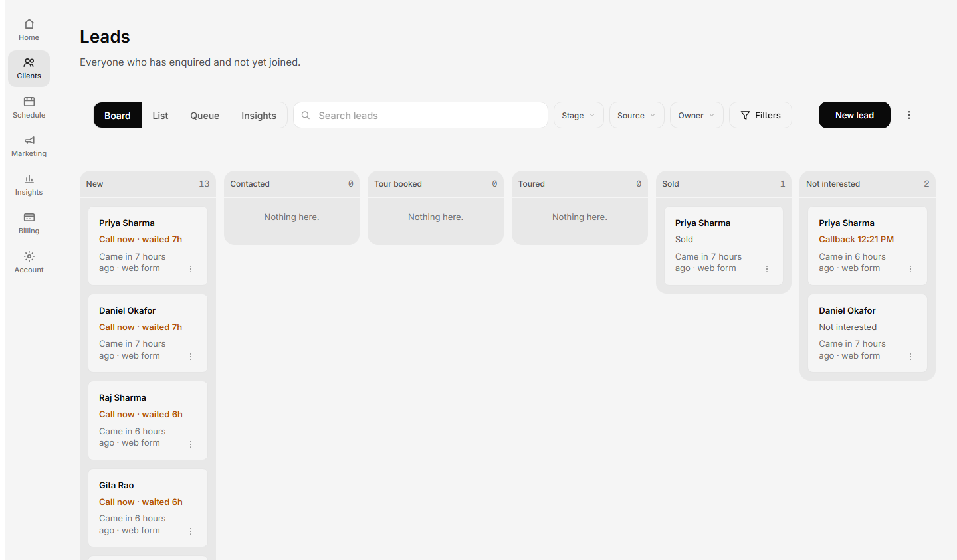The image size is (957, 560).
Task: Switch to Queue view
Action: coord(205,115)
